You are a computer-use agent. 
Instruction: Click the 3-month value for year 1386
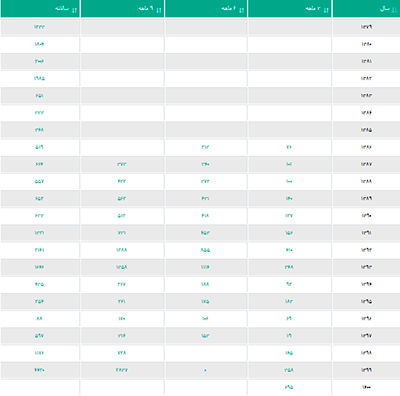point(289,147)
